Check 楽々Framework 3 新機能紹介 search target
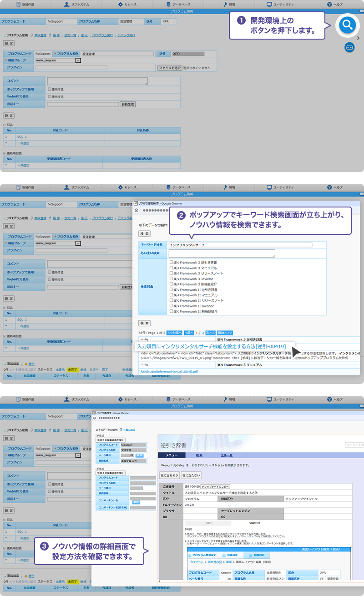 tap(171, 284)
